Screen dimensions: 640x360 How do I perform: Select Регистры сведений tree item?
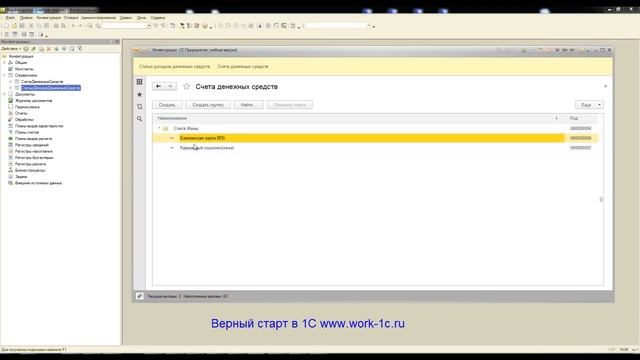tap(31, 145)
